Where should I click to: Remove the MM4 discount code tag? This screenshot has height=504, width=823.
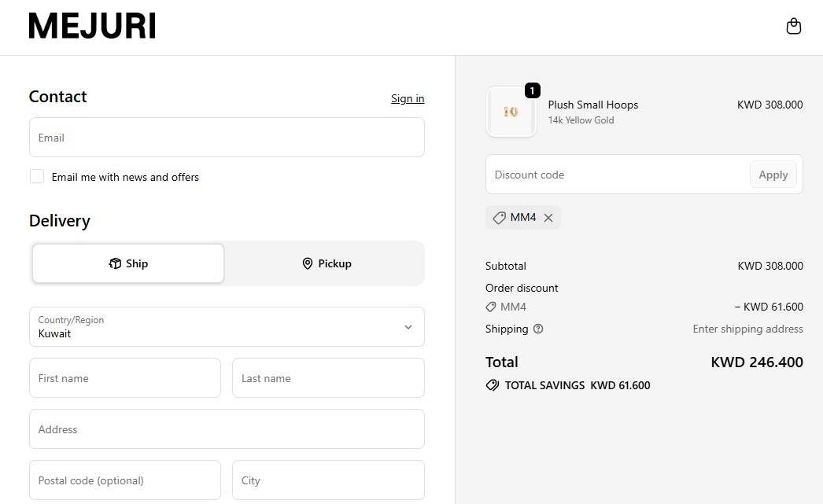(548, 218)
